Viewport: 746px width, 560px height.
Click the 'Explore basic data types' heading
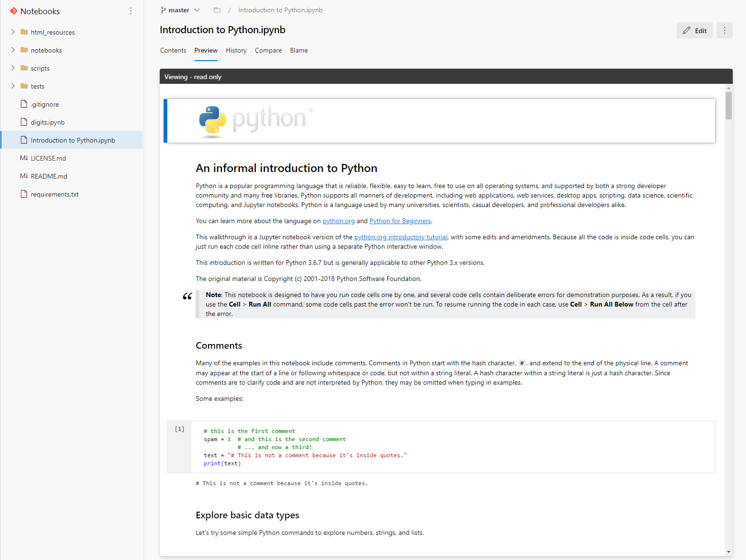click(x=247, y=515)
